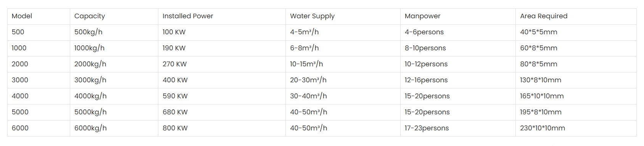The height and width of the screenshot is (146, 644).
Task: Click the 10-15m³/h water supply cell
Action: point(343,64)
